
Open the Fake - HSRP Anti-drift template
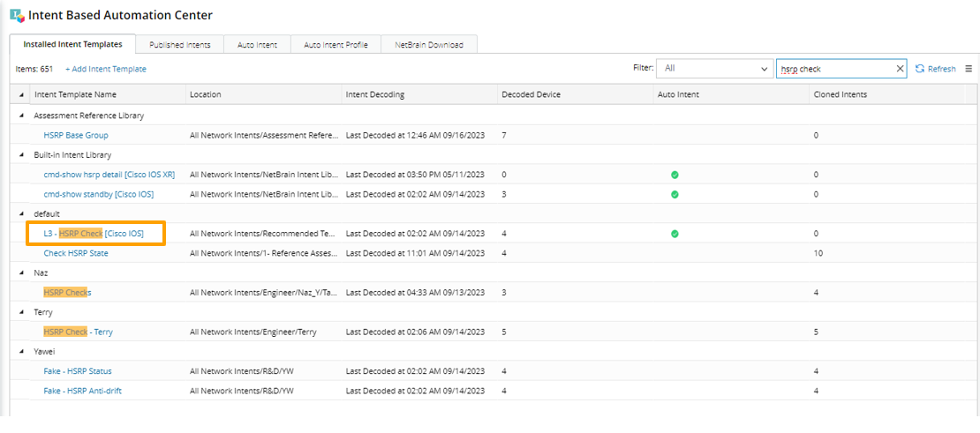coord(82,391)
